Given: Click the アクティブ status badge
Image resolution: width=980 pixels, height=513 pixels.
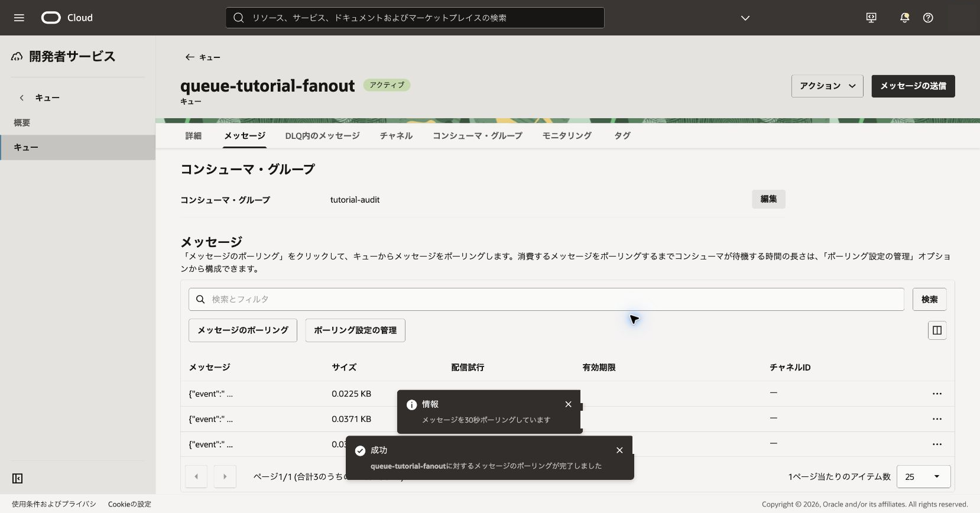Looking at the screenshot, I should click(387, 85).
